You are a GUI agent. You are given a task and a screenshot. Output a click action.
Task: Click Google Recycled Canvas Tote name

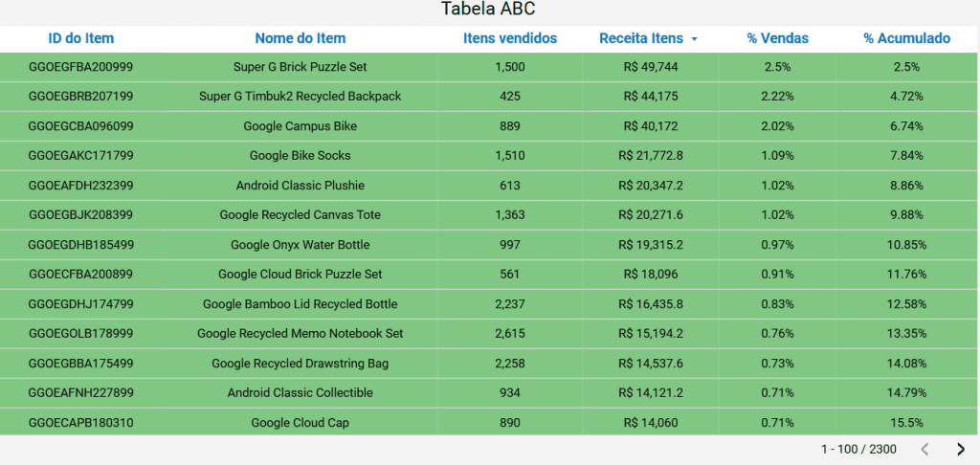click(301, 215)
